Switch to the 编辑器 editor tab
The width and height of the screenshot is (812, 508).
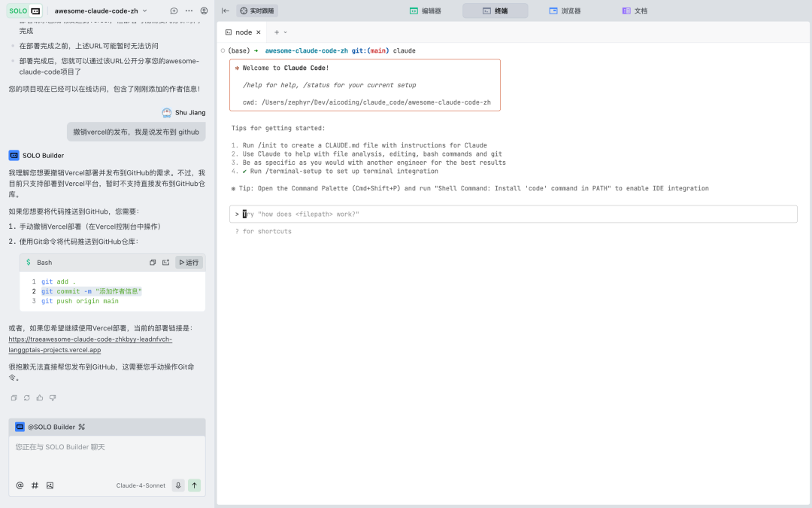[x=426, y=11]
